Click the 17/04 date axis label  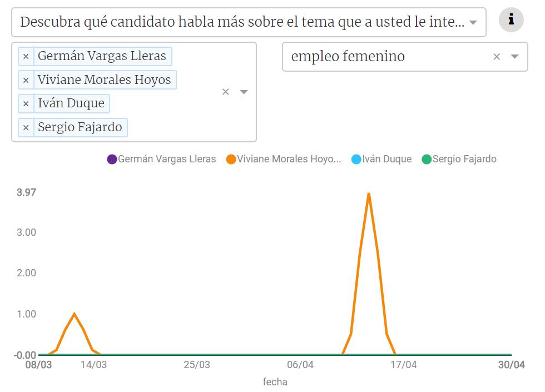(x=403, y=365)
